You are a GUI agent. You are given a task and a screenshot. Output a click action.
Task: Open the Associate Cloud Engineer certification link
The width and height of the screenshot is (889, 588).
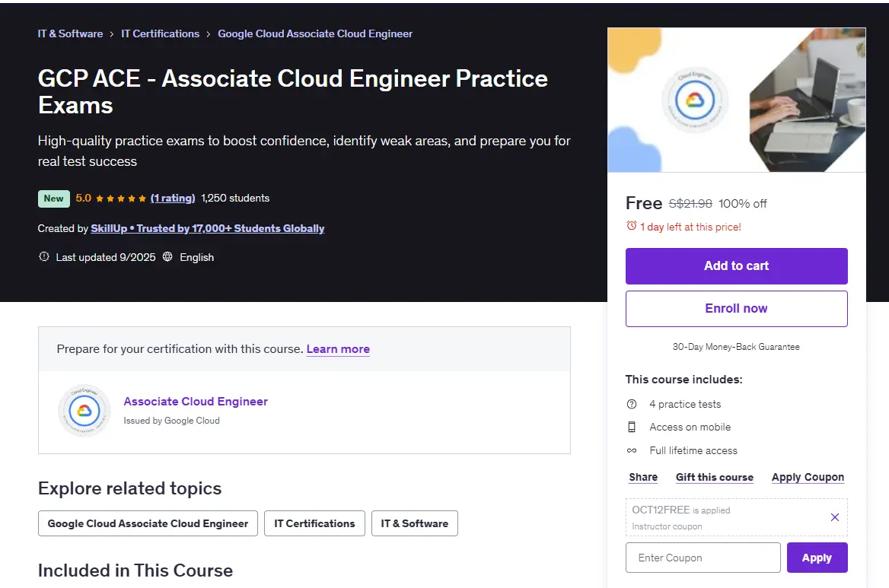point(196,402)
